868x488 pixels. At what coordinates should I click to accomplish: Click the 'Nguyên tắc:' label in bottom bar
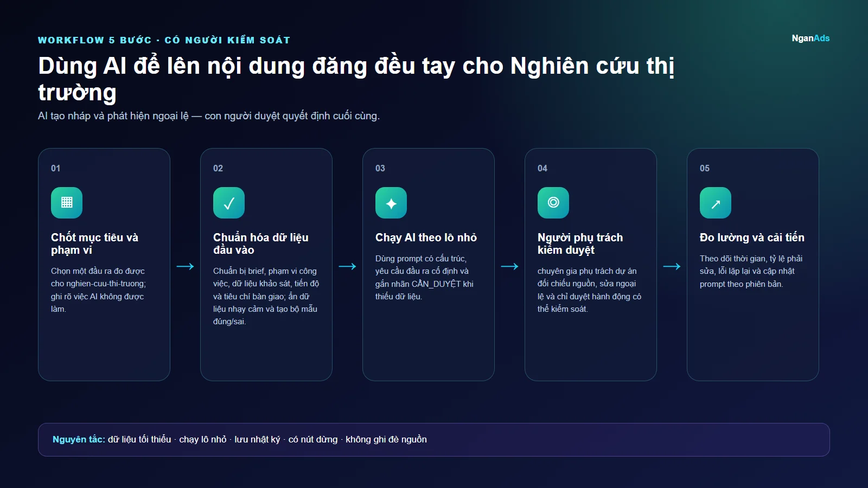click(79, 439)
